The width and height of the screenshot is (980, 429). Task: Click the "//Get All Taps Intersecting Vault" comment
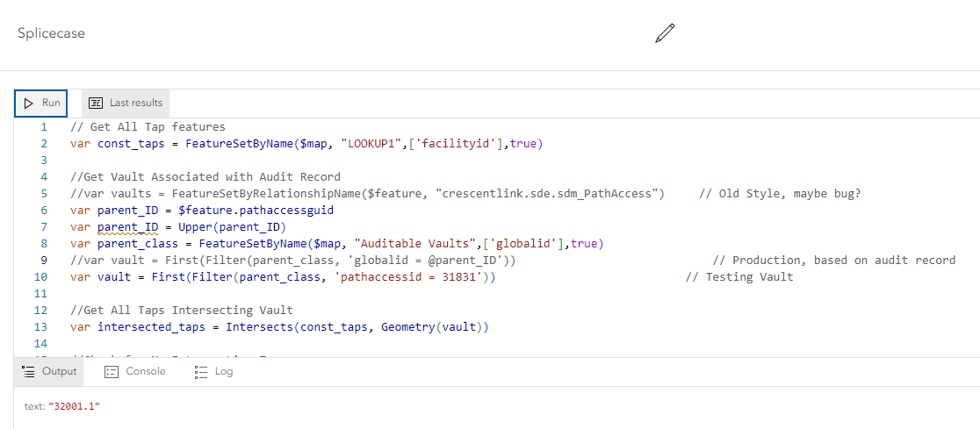(182, 310)
